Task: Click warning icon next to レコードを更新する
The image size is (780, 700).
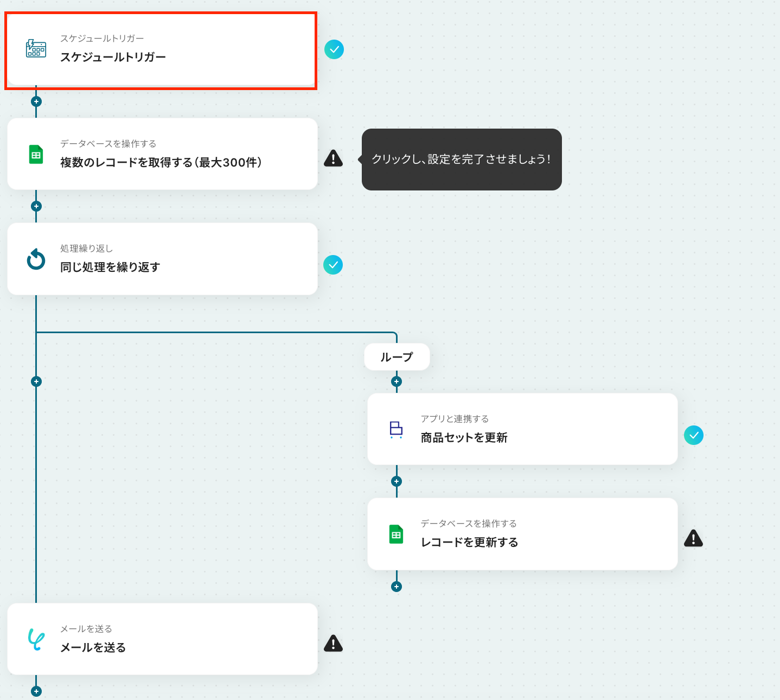Action: 694,538
